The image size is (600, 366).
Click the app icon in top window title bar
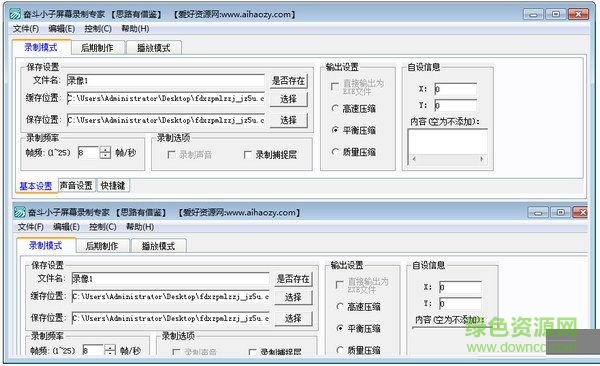(15, 14)
